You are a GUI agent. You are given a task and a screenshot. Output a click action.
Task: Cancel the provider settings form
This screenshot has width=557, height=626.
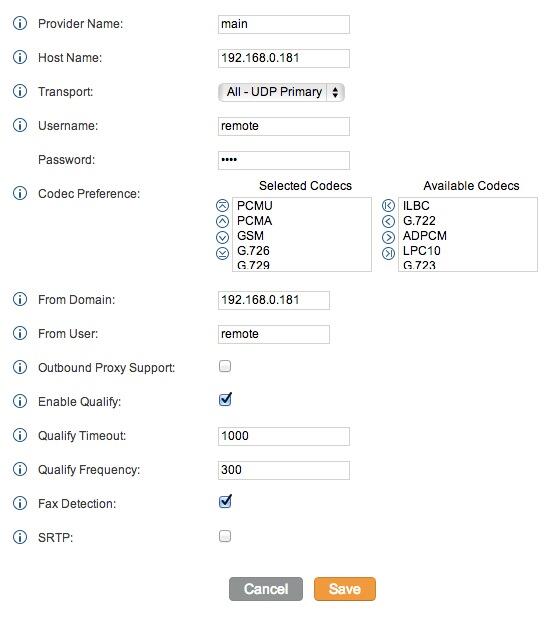(266, 588)
